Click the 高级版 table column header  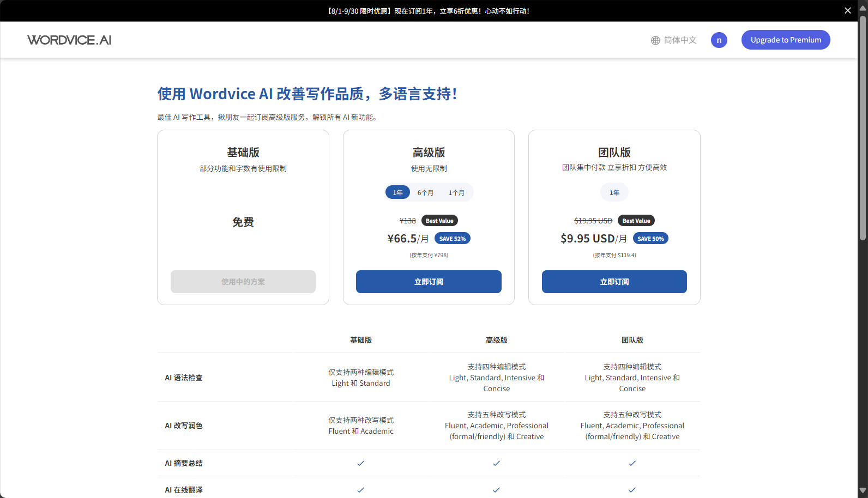coord(497,340)
